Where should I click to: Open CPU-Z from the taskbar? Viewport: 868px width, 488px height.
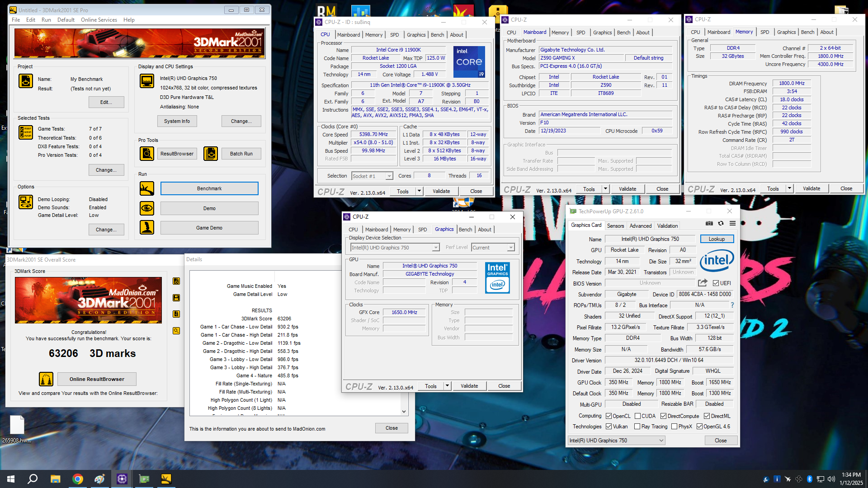122,479
